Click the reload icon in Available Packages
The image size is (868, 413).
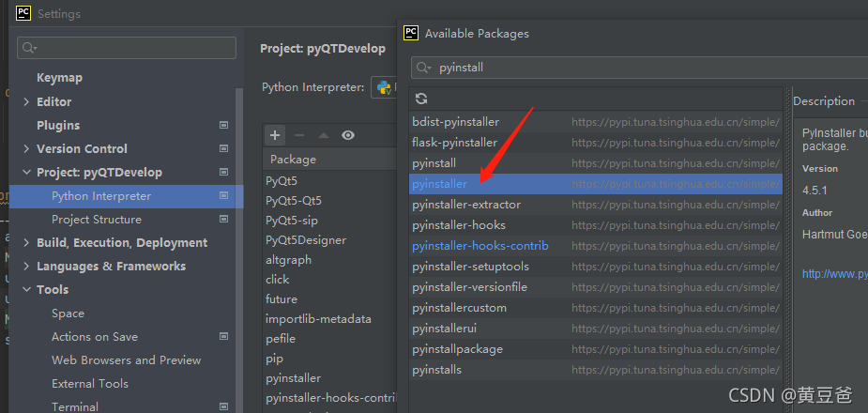pyautogui.click(x=421, y=99)
